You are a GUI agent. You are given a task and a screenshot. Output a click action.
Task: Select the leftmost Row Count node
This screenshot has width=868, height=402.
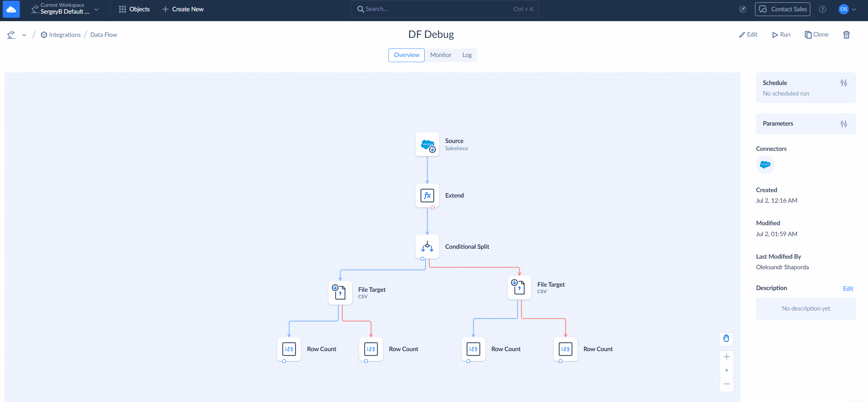pyautogui.click(x=289, y=349)
